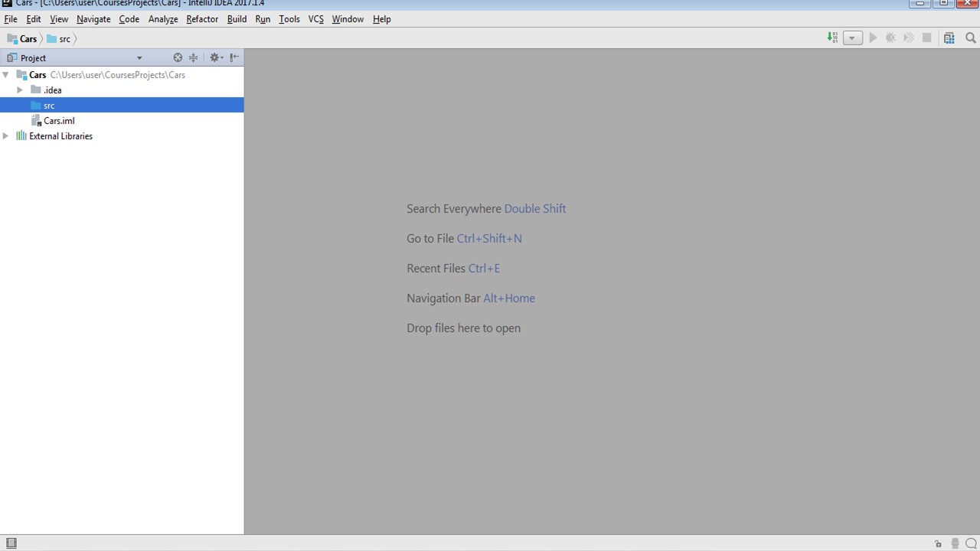
Task: Click the Cars breadcrumb in navigation bar
Action: 28,39
